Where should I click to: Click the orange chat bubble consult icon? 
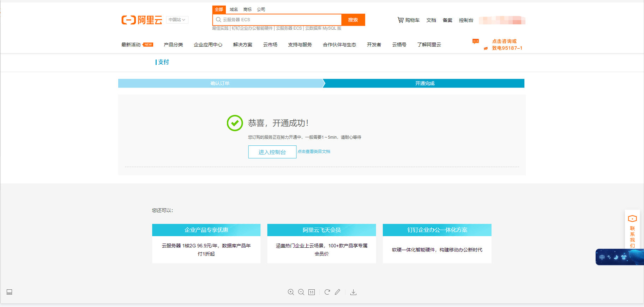coord(476,41)
